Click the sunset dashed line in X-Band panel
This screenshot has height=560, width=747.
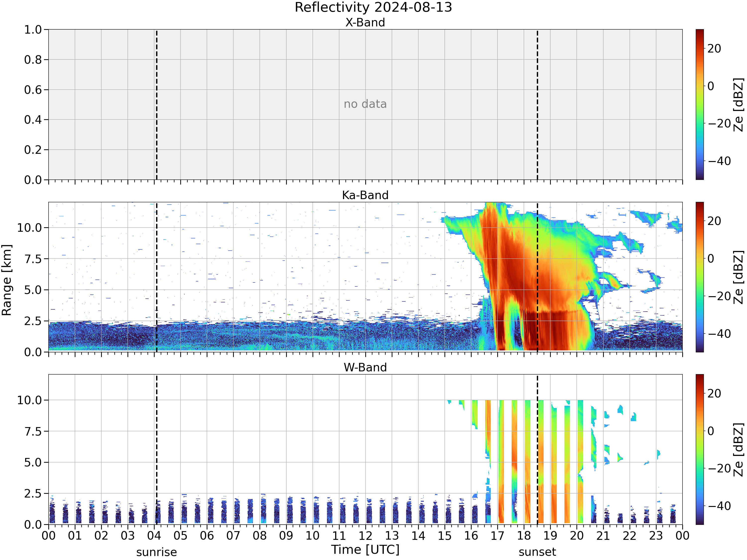(537, 104)
